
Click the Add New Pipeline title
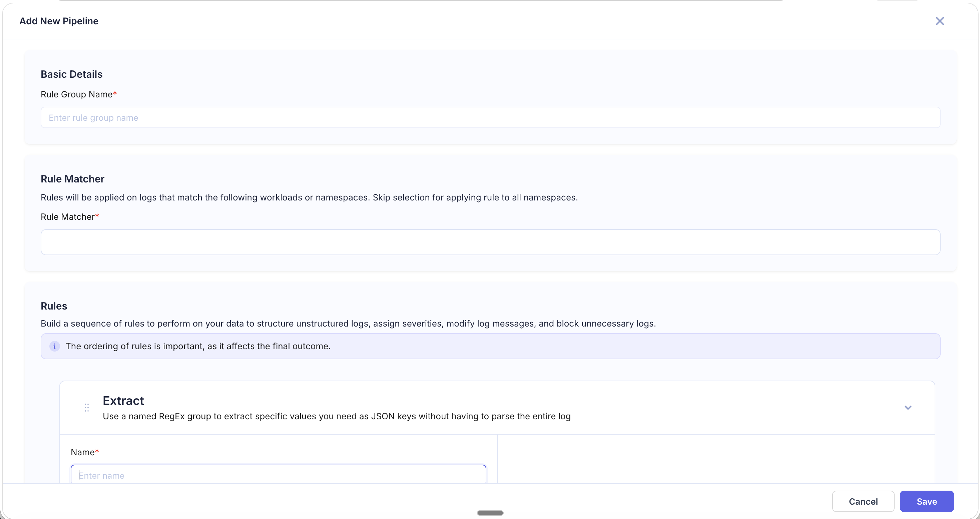click(x=58, y=21)
